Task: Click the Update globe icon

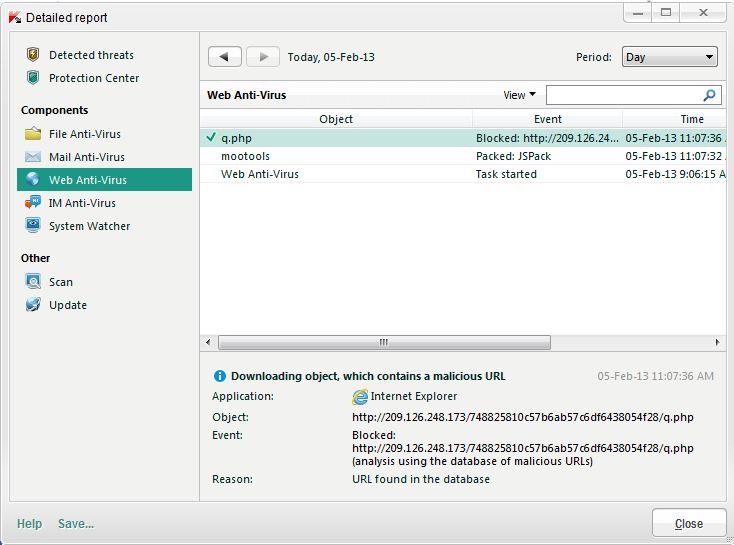Action: 33,305
